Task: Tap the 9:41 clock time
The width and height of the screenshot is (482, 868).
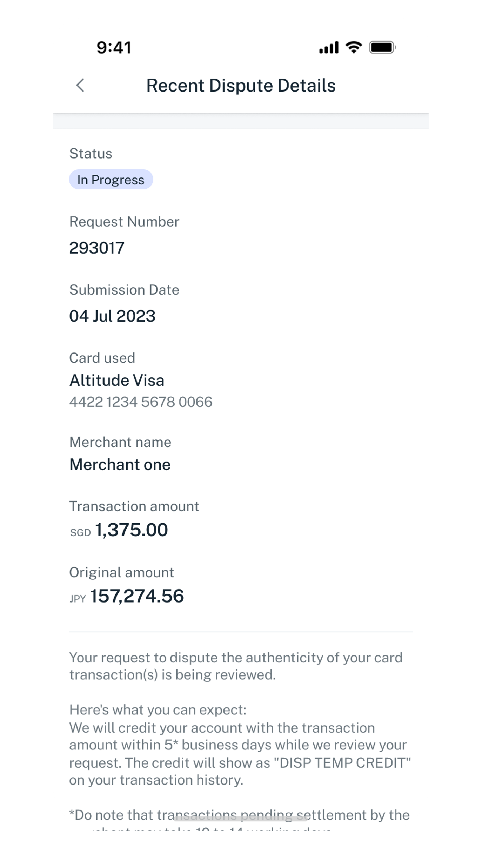Action: (x=114, y=48)
